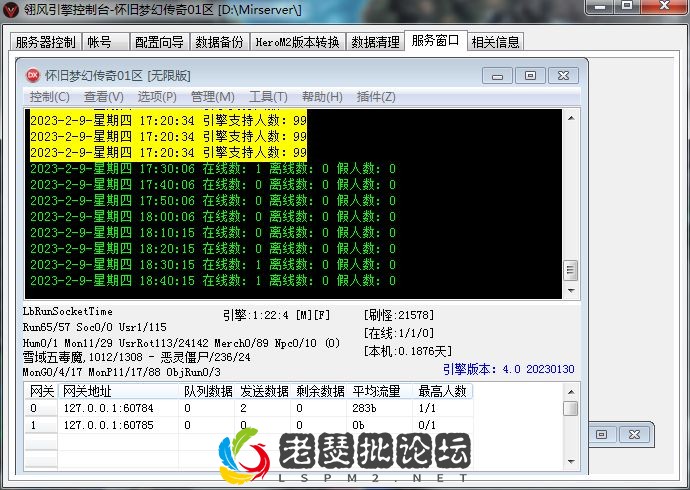The image size is (690, 490).
Task: Click the MonG0/4/17 MonP11/17/88 ObjRun0/3 line
Action: point(121,372)
